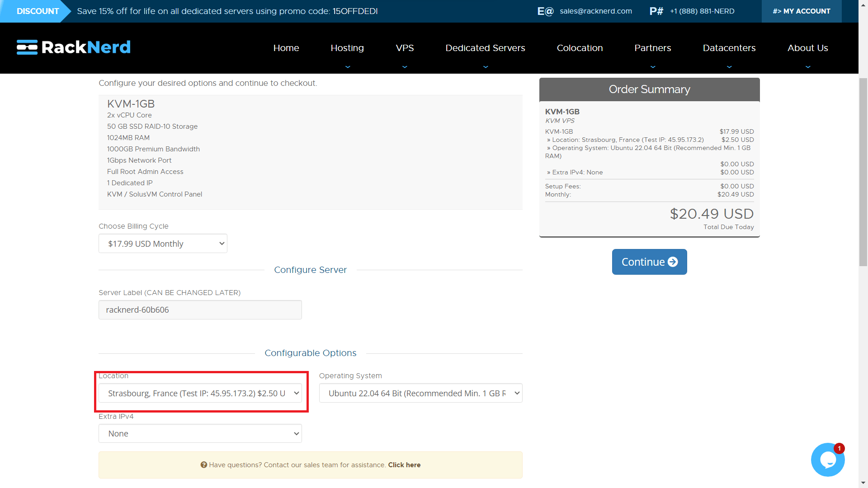This screenshot has width=868, height=488.
Task: Go to the Home menu item
Action: tap(286, 48)
